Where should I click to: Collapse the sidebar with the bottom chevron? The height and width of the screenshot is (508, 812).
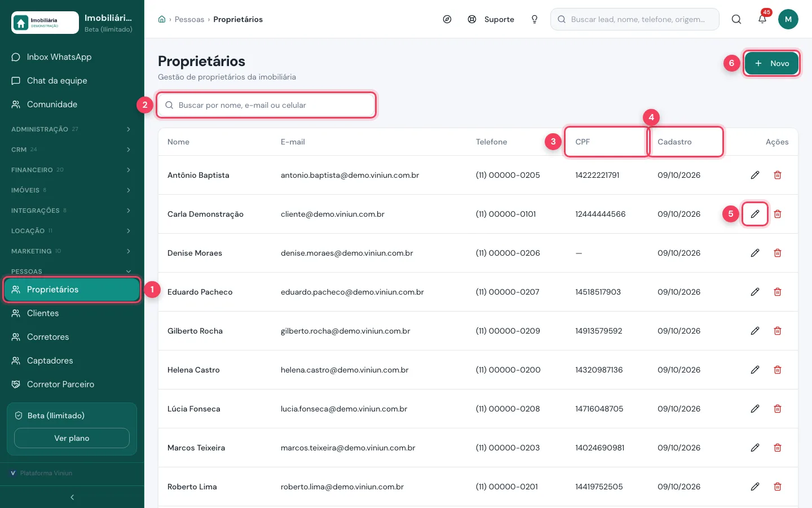tap(72, 497)
